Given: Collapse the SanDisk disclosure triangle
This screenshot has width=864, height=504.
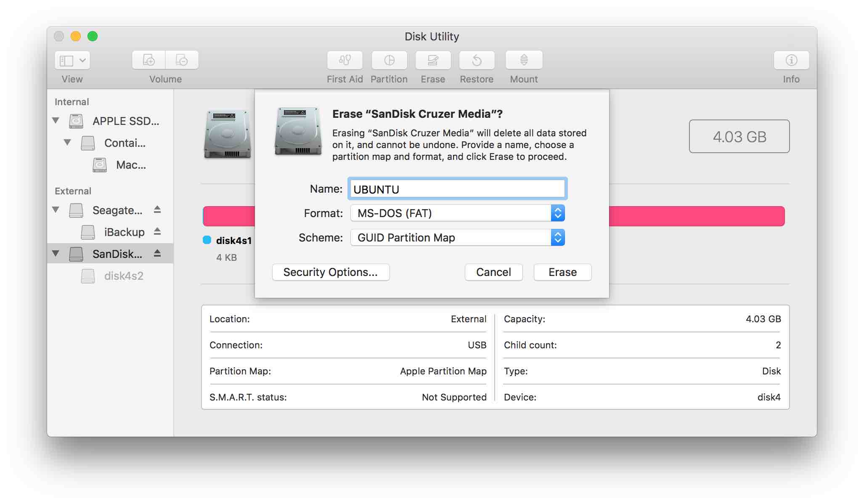Looking at the screenshot, I should (x=56, y=253).
